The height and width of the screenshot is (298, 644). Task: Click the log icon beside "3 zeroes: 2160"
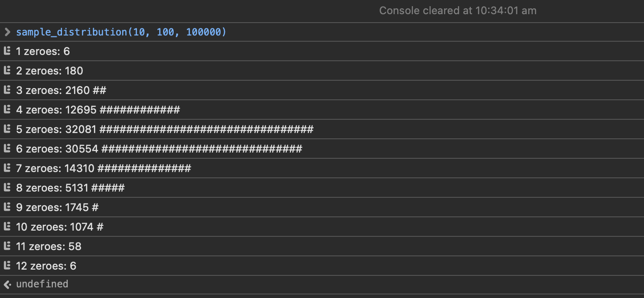click(x=7, y=90)
